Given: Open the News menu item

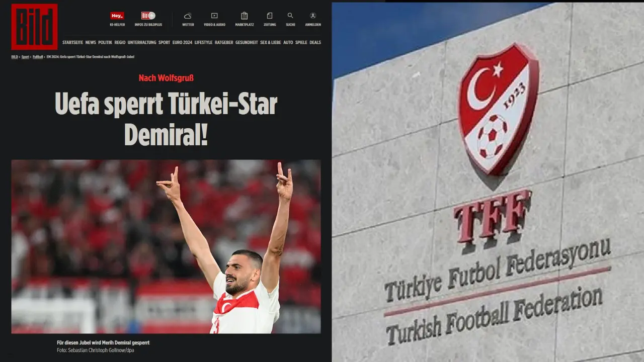Looking at the screenshot, I should (91, 43).
